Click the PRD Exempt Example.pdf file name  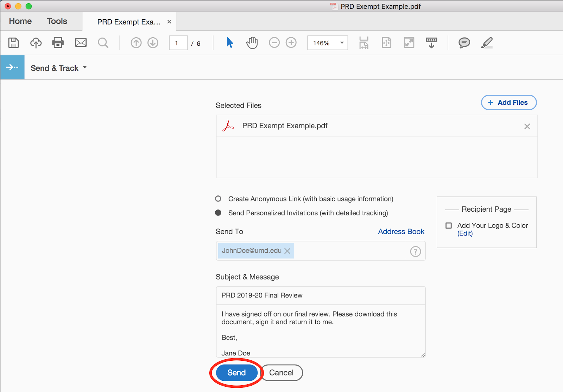click(x=285, y=126)
